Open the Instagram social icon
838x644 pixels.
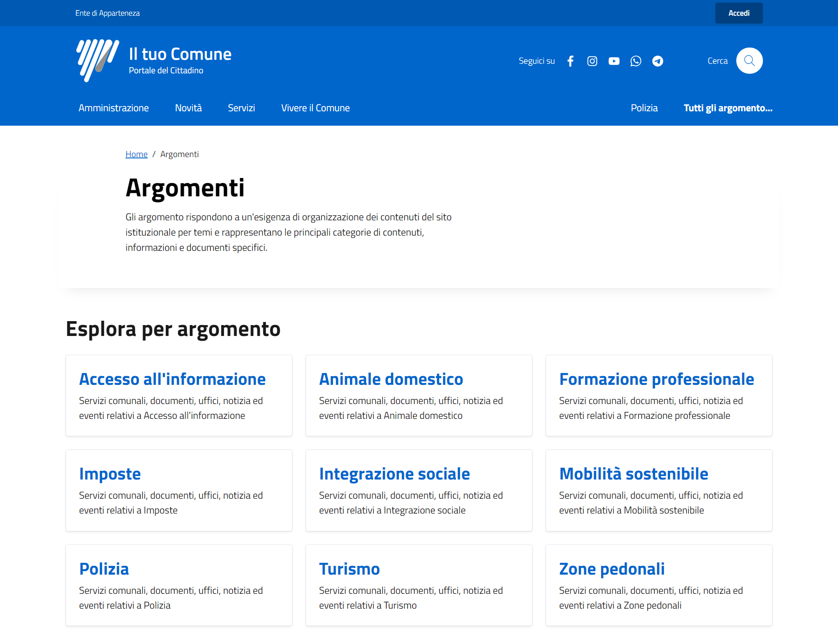(x=592, y=61)
